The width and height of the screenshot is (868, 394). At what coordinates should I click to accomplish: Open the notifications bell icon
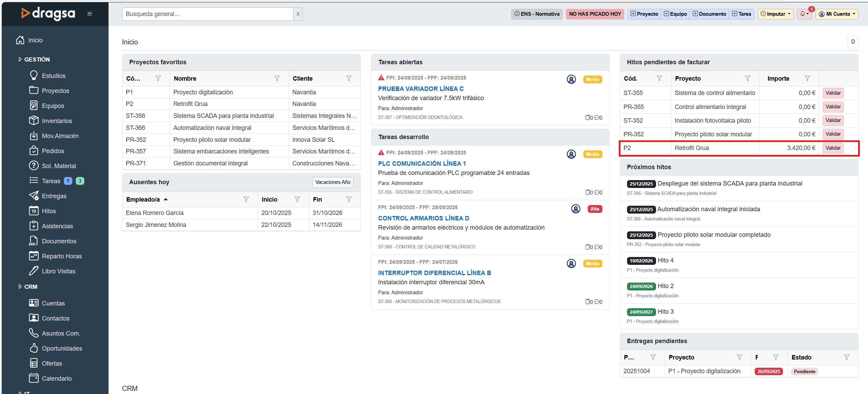click(x=802, y=14)
